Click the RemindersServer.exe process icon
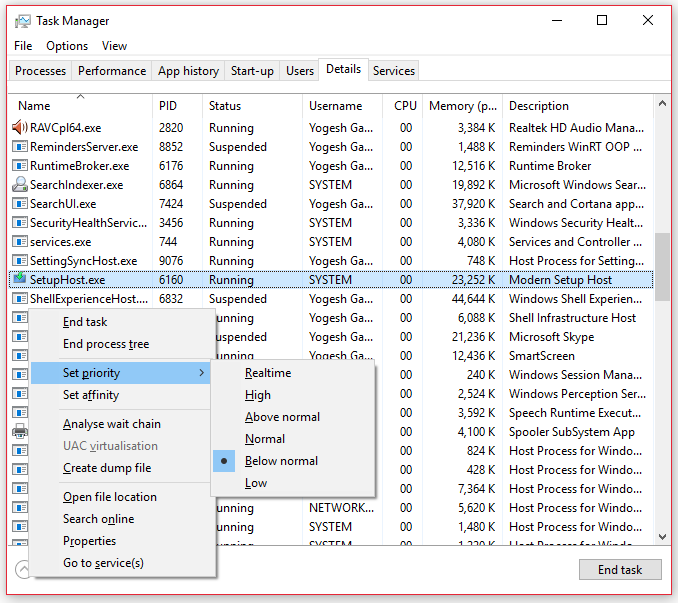The image size is (678, 603). click(19, 147)
